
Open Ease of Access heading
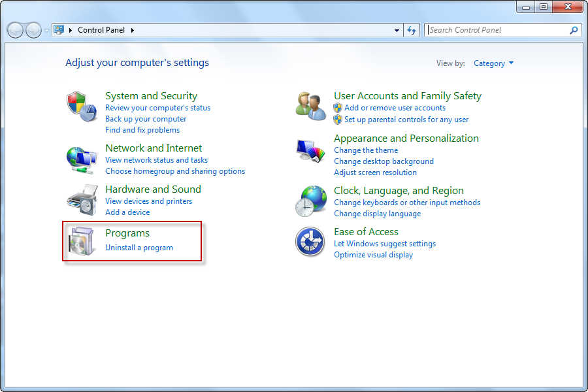click(x=366, y=232)
